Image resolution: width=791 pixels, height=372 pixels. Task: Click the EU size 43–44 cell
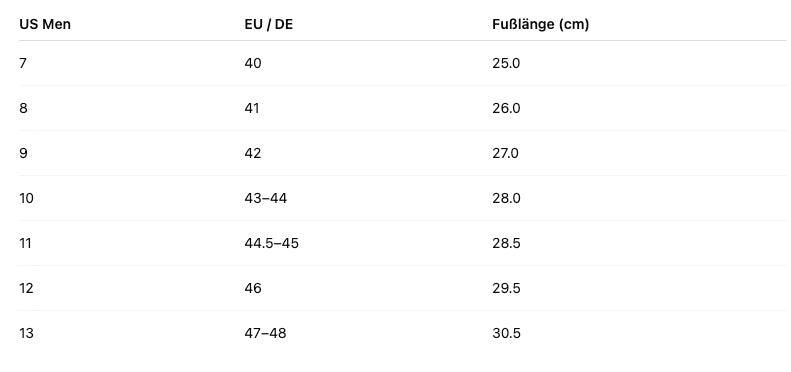click(265, 198)
